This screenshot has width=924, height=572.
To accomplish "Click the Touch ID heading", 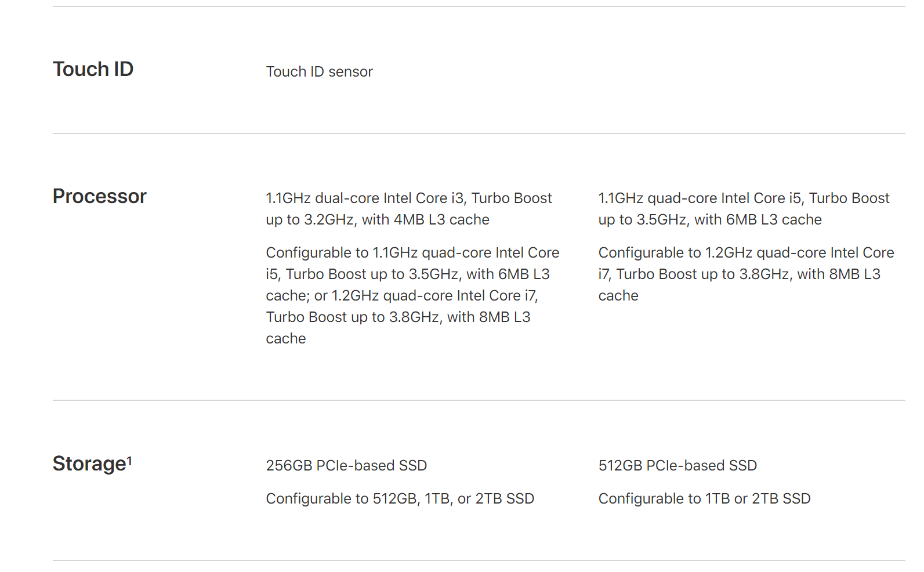I will (93, 70).
